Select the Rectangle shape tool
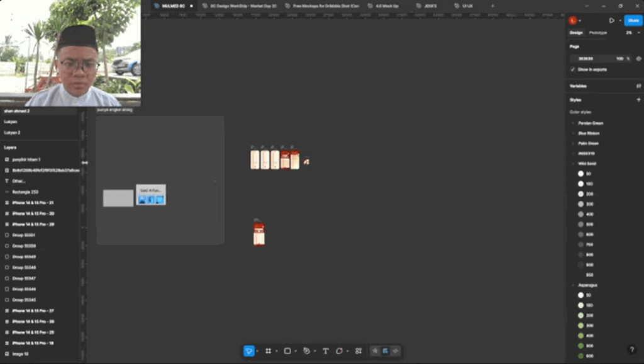Image resolution: width=644 pixels, height=364 pixels. coord(287,351)
